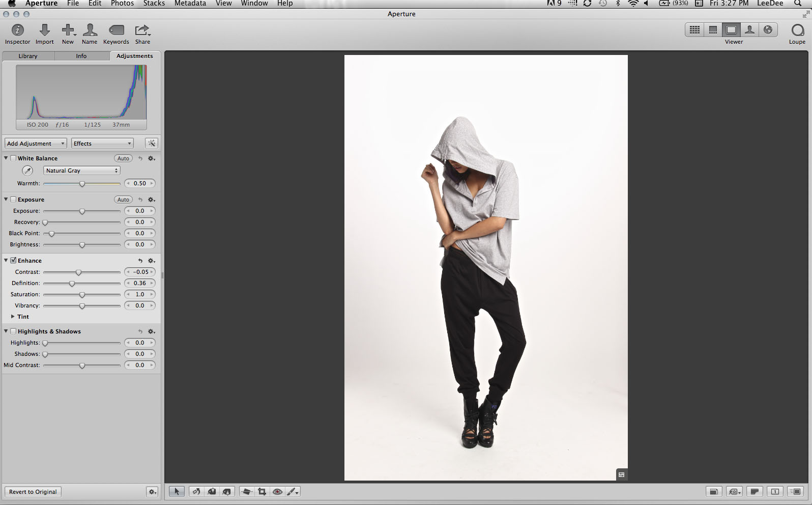This screenshot has height=505, width=812.
Task: Enable Highlights & Shadows checkbox
Action: [x=14, y=331]
